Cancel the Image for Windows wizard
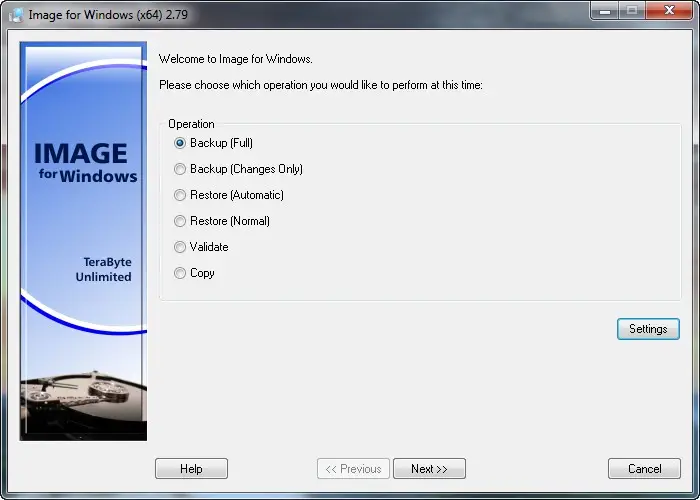700x500 pixels. click(644, 469)
